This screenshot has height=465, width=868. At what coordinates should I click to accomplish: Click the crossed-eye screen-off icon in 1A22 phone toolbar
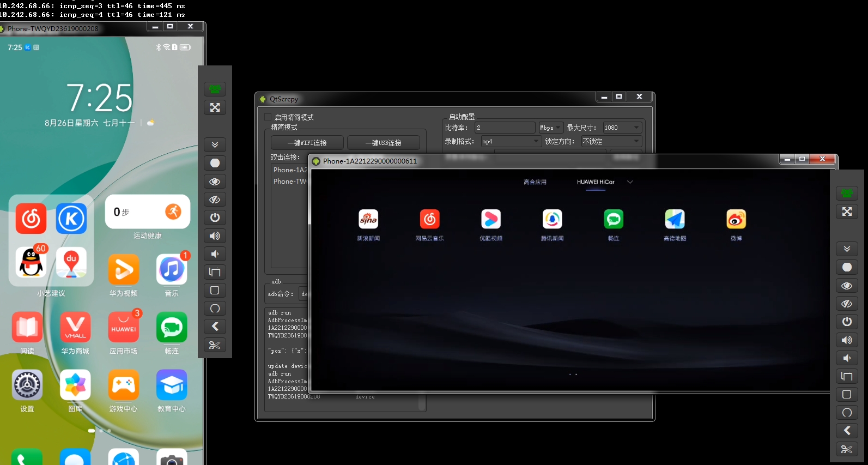click(x=847, y=304)
